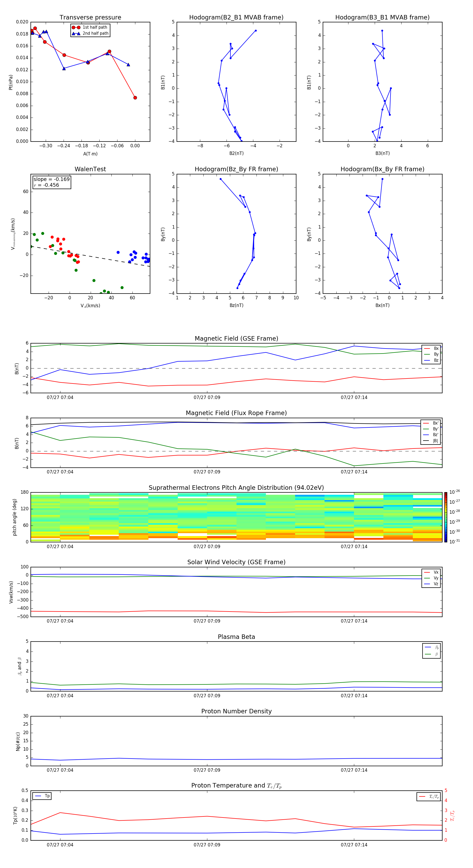The image size is (473, 868).
Task: Click the 'Vy' velocity legend entry
Action: (431, 578)
